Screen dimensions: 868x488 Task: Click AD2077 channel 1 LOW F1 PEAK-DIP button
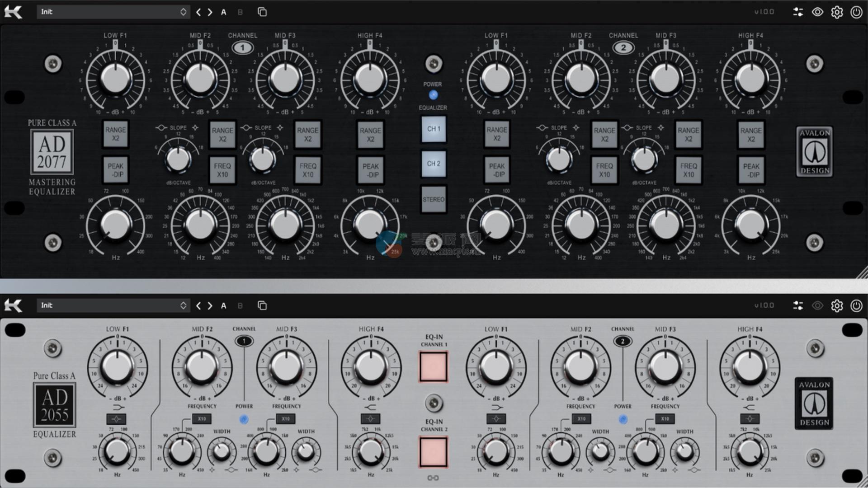pos(116,170)
